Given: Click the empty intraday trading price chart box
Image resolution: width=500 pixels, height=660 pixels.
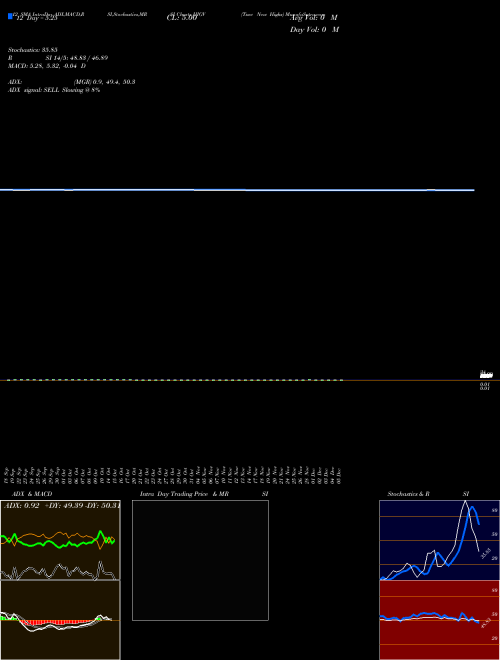Looking at the screenshot, I should tap(200, 560).
